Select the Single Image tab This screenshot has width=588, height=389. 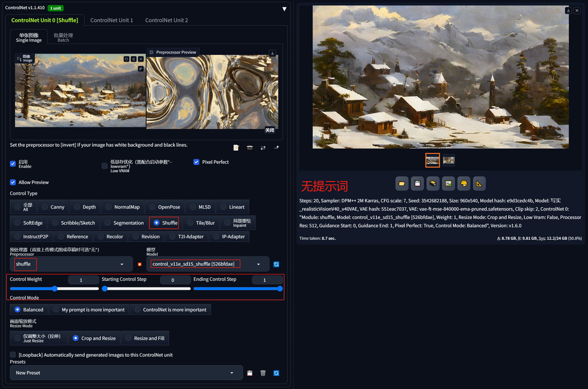point(29,37)
